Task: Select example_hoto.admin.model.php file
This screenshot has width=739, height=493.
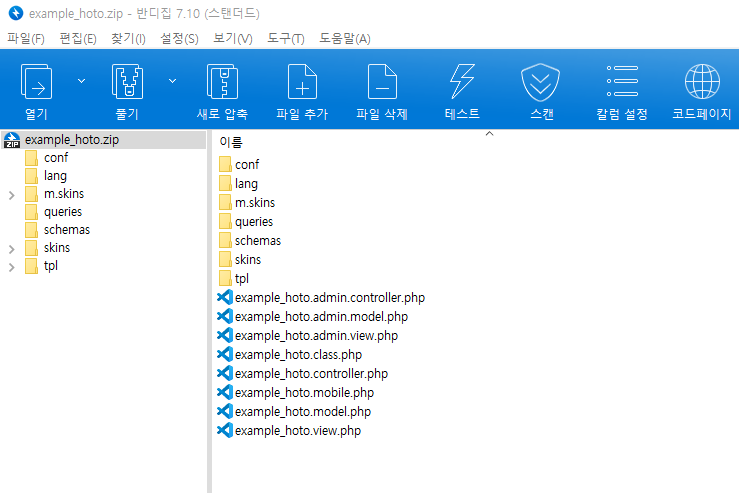Action: pos(312,316)
